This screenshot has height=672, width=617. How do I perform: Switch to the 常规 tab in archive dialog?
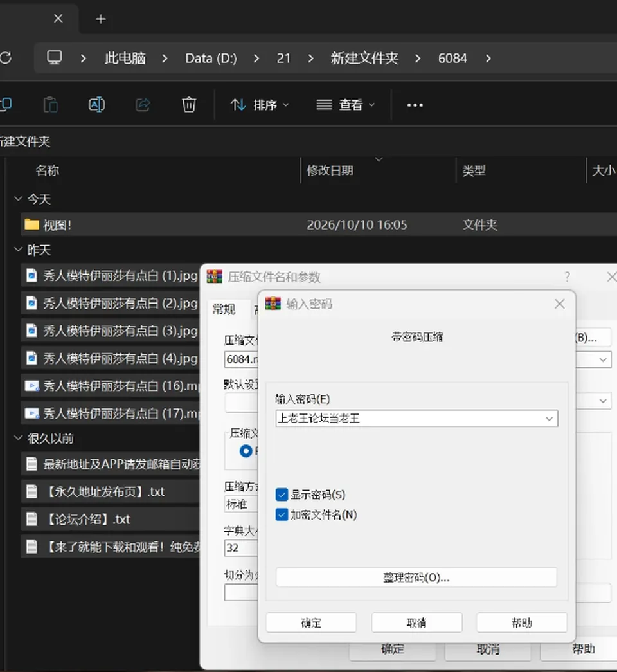224,309
